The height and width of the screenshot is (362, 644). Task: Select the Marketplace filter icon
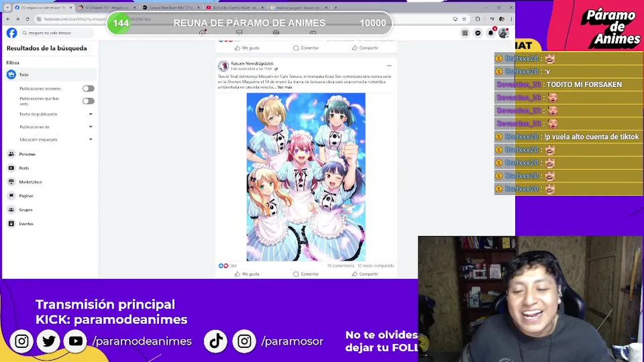point(11,182)
